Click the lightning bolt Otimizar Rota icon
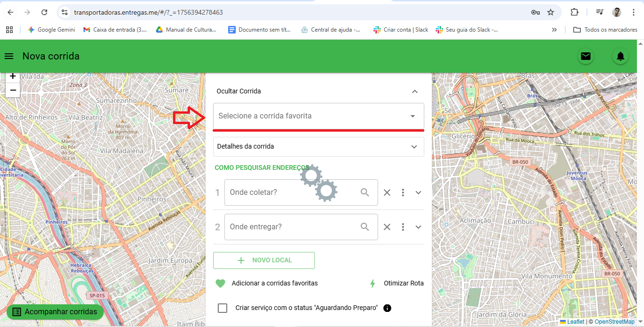Screen dimensions: 644x327 point(372,284)
